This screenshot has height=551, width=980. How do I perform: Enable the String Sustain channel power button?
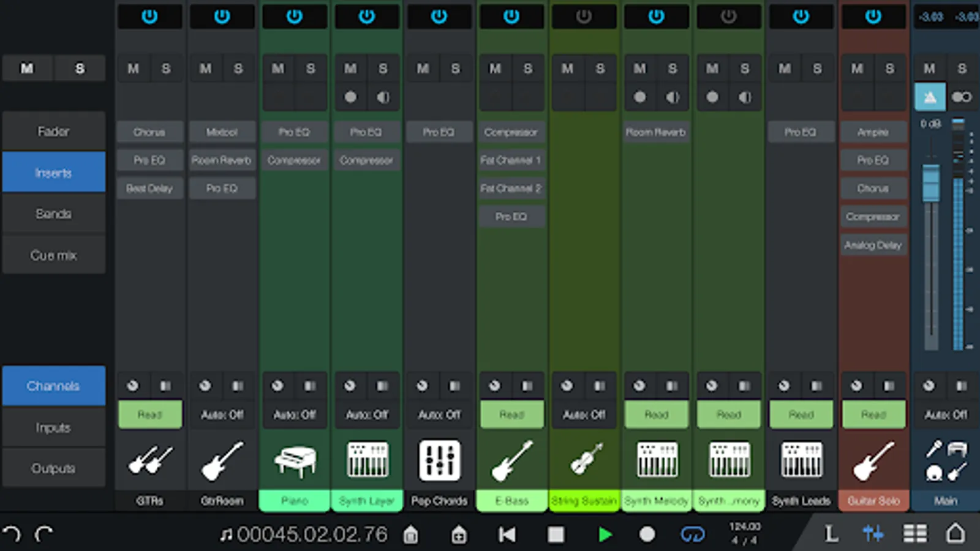tap(584, 17)
